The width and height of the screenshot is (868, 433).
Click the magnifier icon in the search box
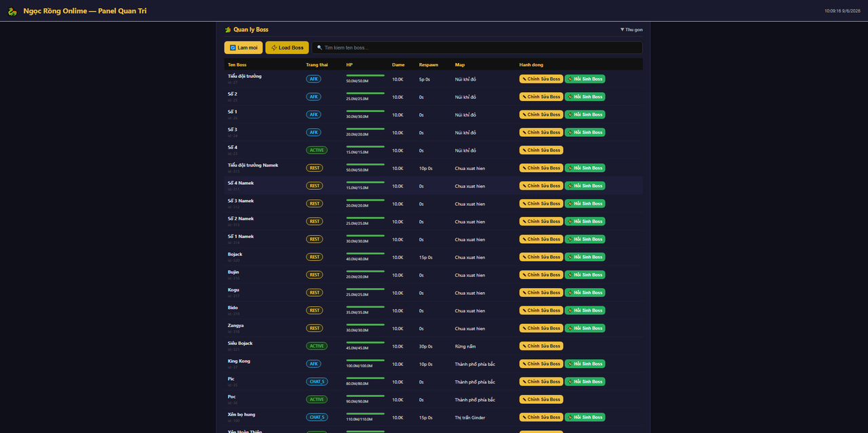(319, 48)
